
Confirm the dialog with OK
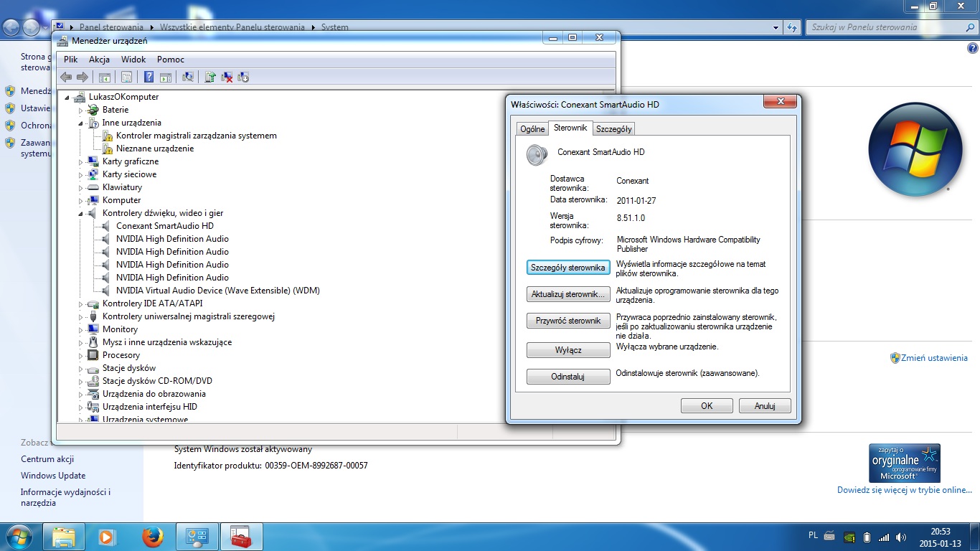tap(707, 406)
